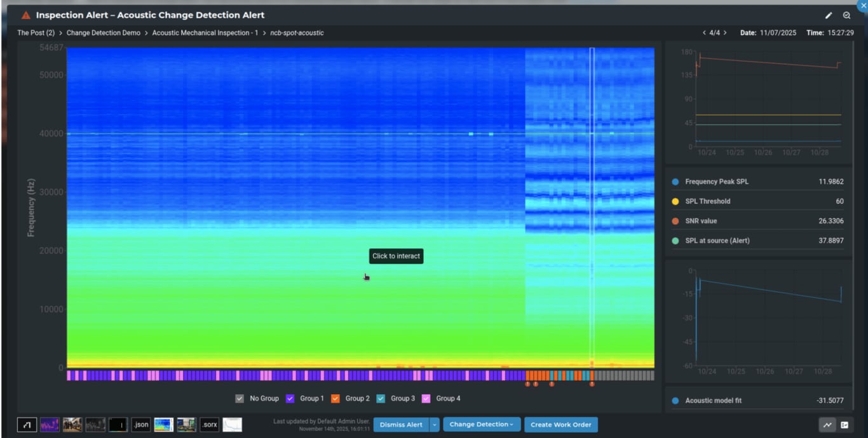Switch to the table view icon bottom right
Screen dimensions: 868x438
pos(844,425)
